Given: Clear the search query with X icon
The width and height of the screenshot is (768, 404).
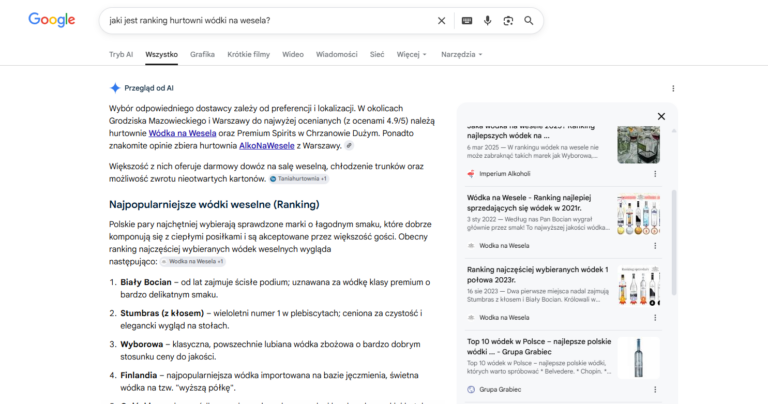Looking at the screenshot, I should click(441, 21).
